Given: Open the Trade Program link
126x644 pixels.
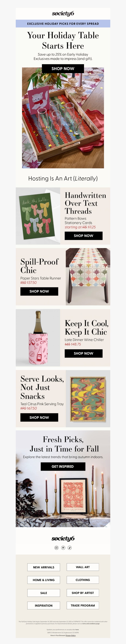Looking at the screenshot, I should [x=83, y=605].
